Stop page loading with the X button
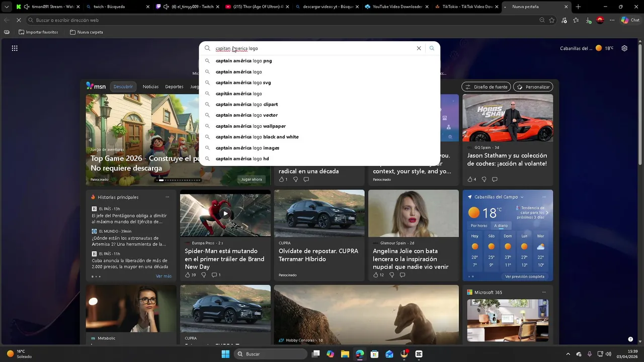Viewport: 644px width, 362px height. [19, 20]
